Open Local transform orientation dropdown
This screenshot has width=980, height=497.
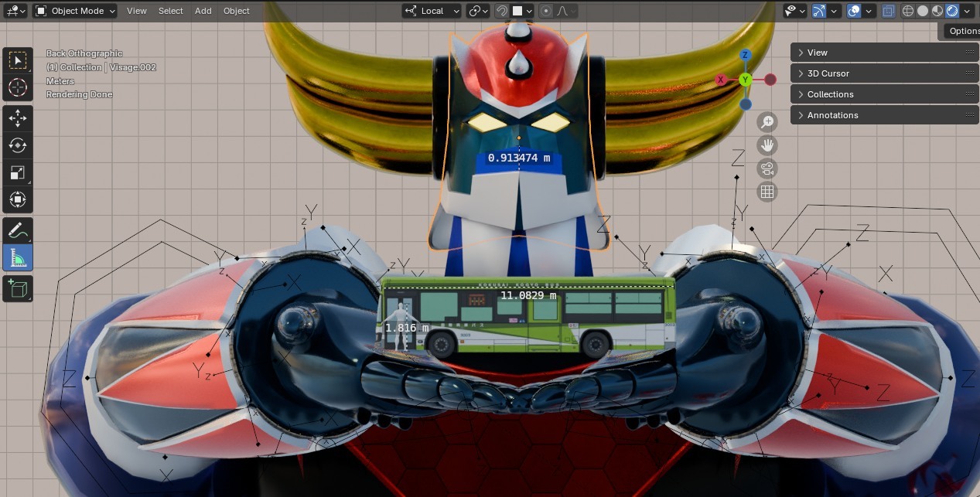coord(432,11)
